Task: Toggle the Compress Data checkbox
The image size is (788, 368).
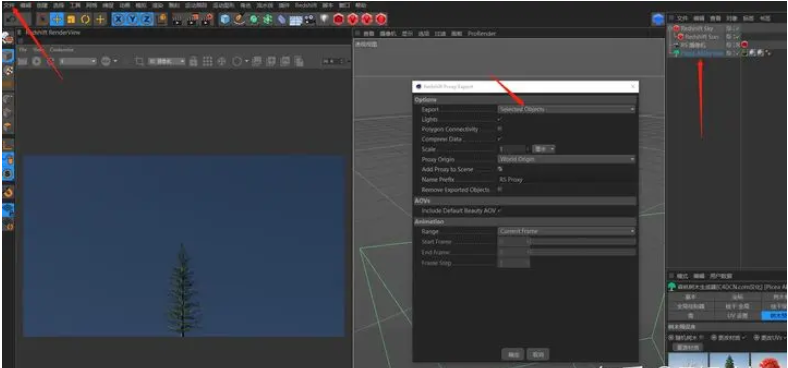Action: 500,139
